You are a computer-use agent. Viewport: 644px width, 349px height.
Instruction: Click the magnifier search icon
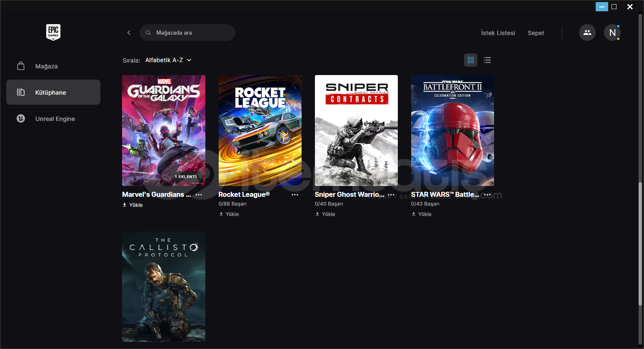(x=148, y=33)
